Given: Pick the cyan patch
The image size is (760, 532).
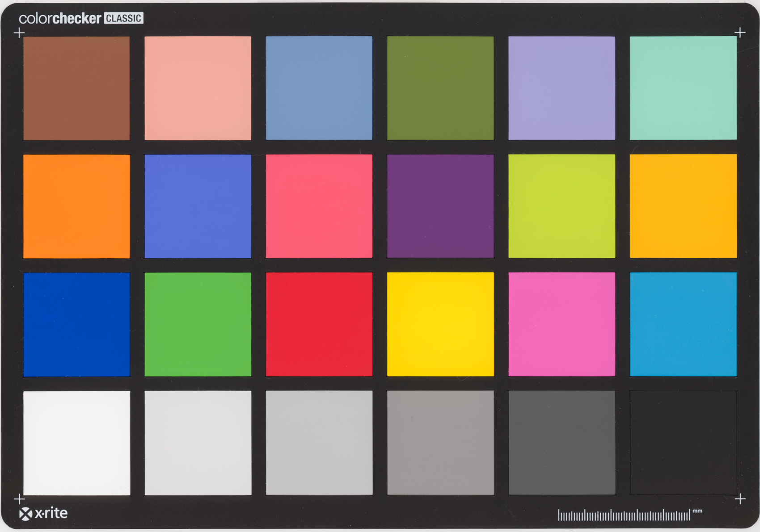Looking at the screenshot, I should 683,325.
